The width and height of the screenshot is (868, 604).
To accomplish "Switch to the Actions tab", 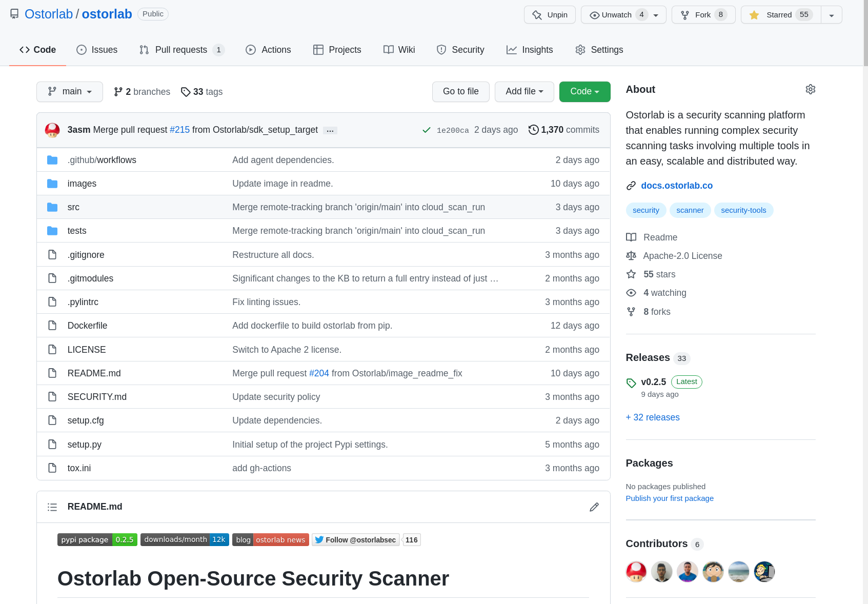I will pos(268,50).
